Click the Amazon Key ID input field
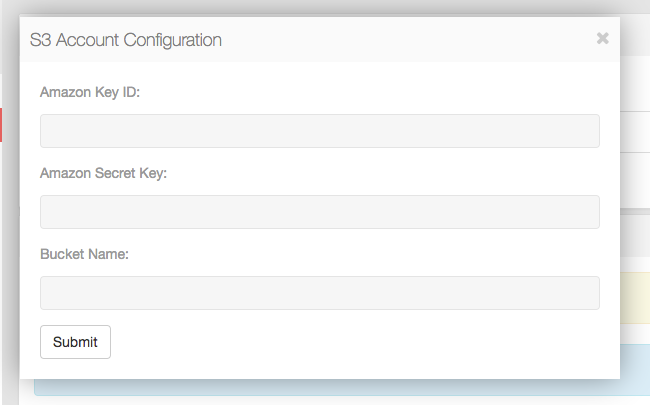Viewport: 650px width, 405px height. [319, 131]
